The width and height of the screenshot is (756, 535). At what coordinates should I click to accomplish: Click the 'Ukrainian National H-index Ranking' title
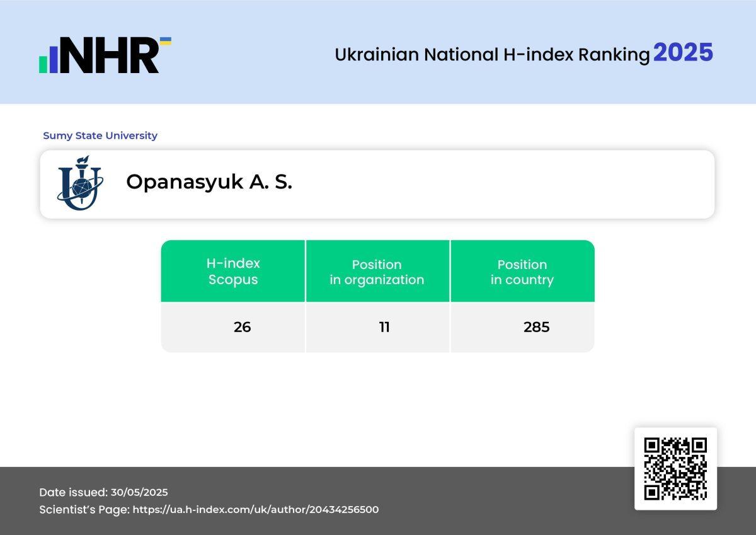pyautogui.click(x=492, y=55)
